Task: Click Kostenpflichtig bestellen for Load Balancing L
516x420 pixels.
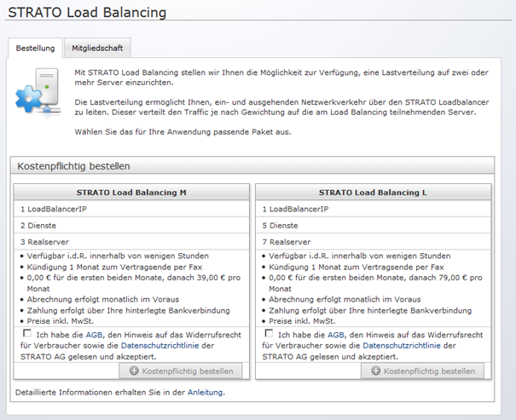Action: [x=422, y=371]
